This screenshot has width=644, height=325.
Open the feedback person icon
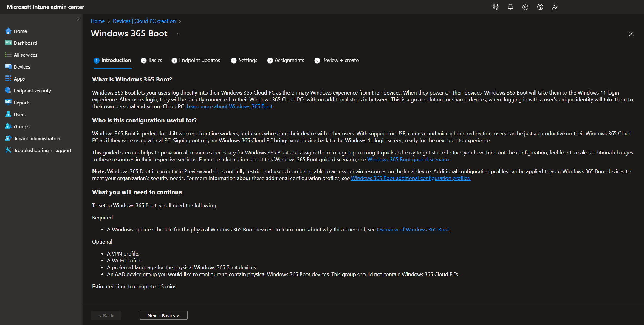[x=555, y=7]
